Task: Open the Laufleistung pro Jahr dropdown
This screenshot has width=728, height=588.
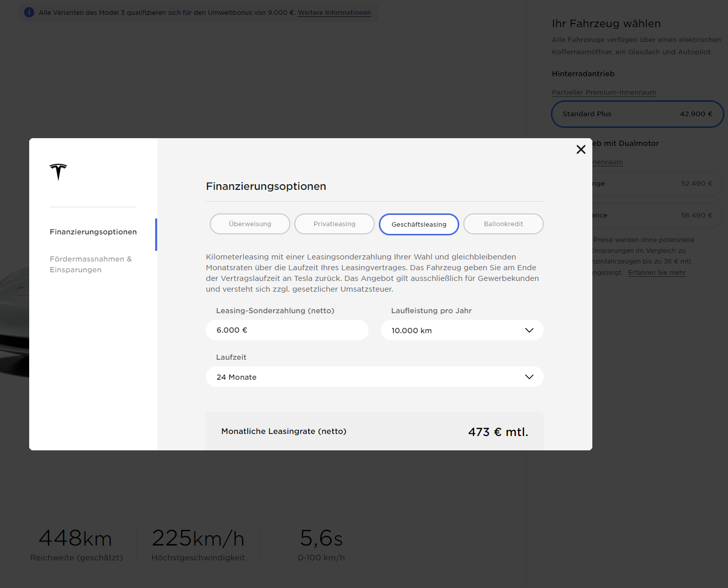Action: pyautogui.click(x=462, y=330)
